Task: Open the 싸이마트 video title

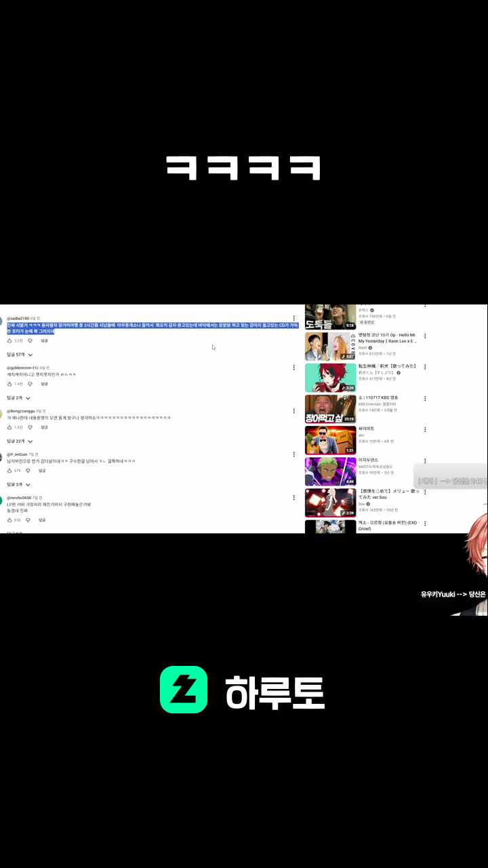Action: (366, 429)
